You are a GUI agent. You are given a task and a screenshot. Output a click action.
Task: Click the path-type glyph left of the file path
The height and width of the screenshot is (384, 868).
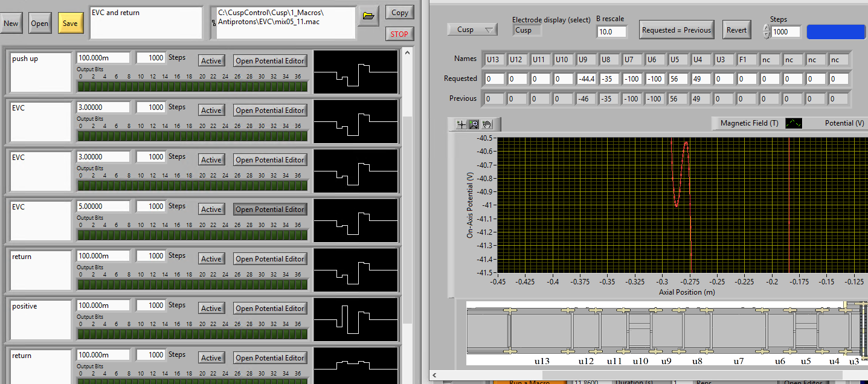point(213,23)
